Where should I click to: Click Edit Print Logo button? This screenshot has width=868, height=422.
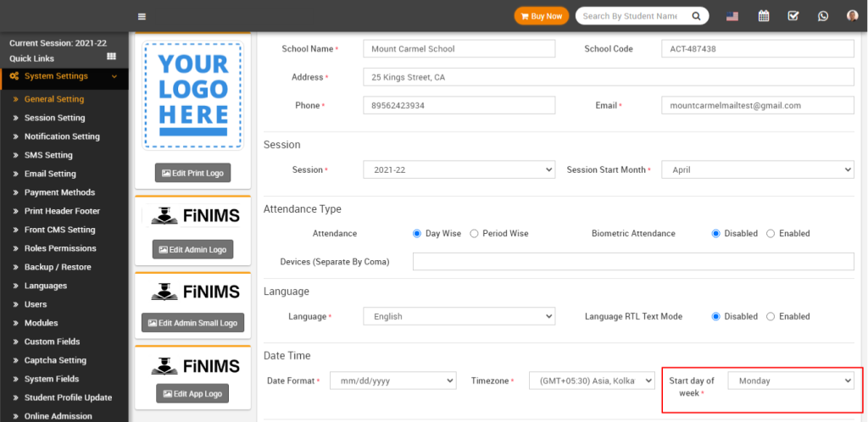coord(192,173)
